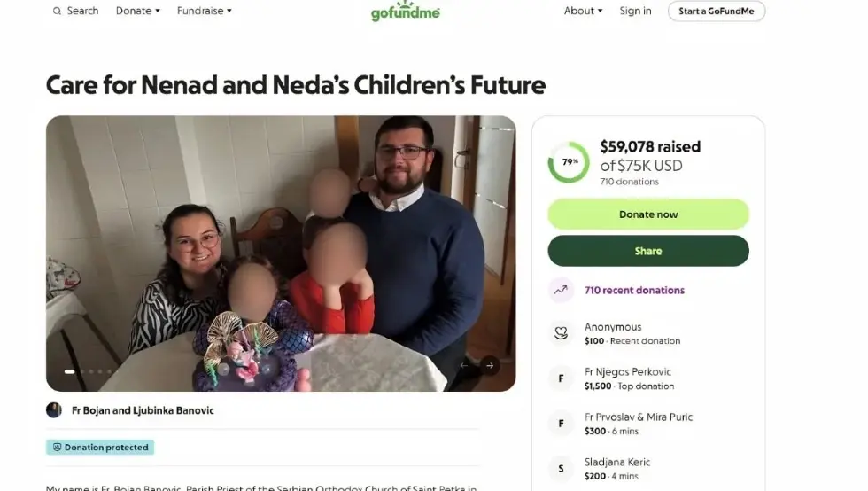Click the dark green Share button
The width and height of the screenshot is (868, 491).
point(647,251)
